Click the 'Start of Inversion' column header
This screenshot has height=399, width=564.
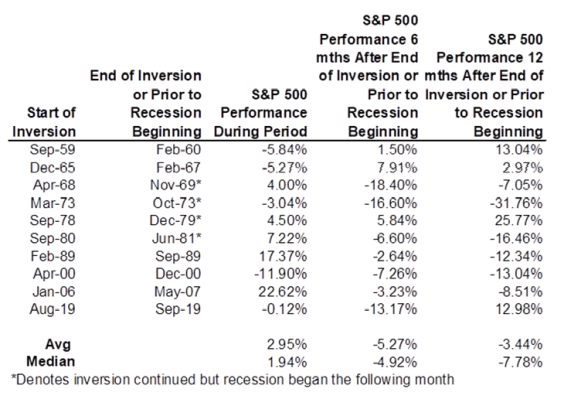[x=44, y=122]
